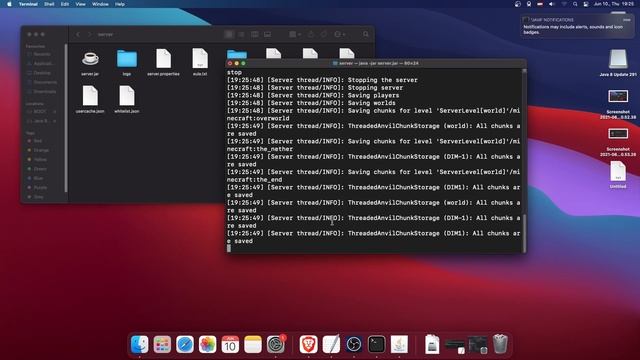Select first Screenshot file on desktop
640x360 pixels.
(618, 104)
